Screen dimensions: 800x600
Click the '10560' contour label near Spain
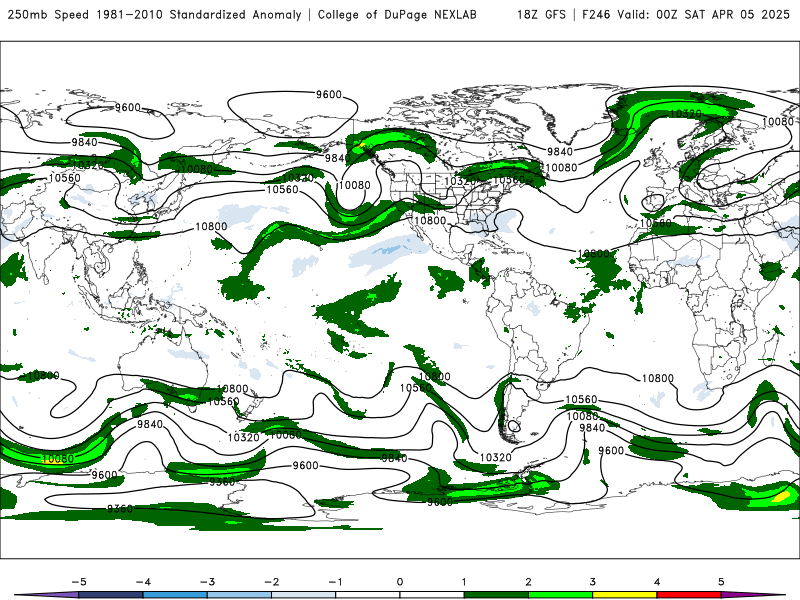pyautogui.click(x=656, y=223)
